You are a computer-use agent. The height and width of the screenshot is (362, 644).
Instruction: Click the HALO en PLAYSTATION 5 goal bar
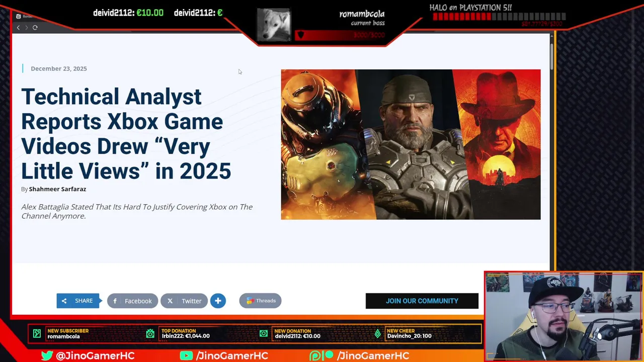[499, 17]
